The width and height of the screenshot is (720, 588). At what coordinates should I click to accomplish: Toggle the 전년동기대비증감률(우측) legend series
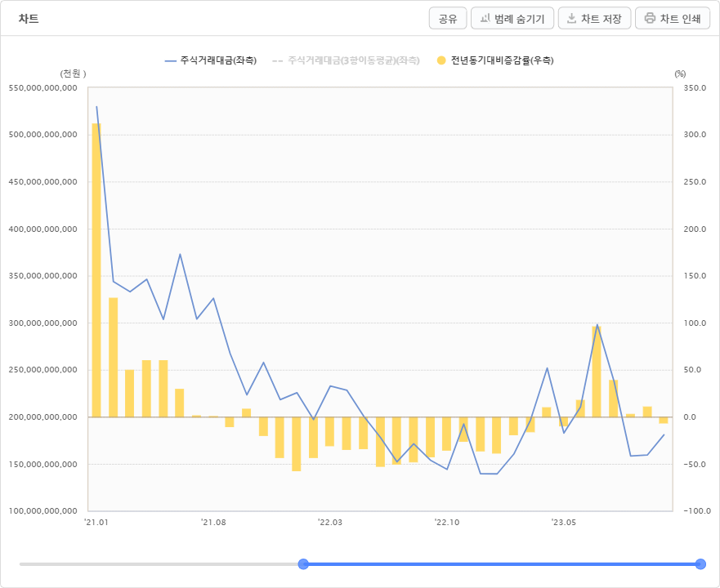point(495,60)
